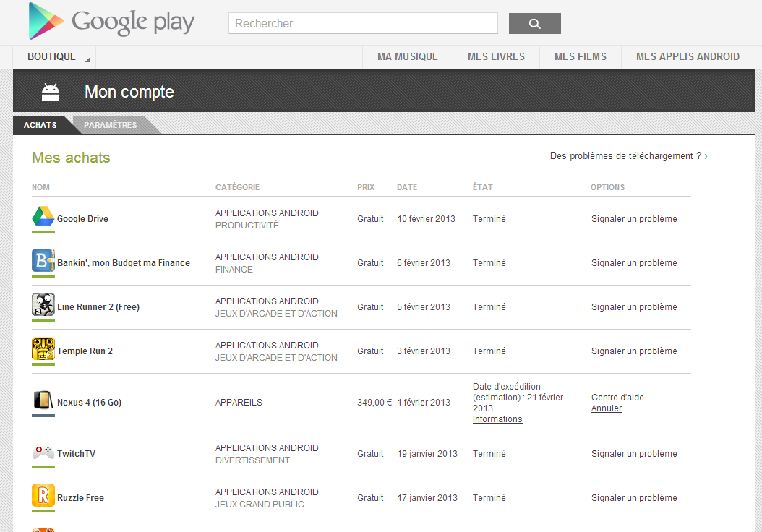This screenshot has width=762, height=532.
Task: Click the TwitchTV gamepad icon
Action: coord(43,452)
